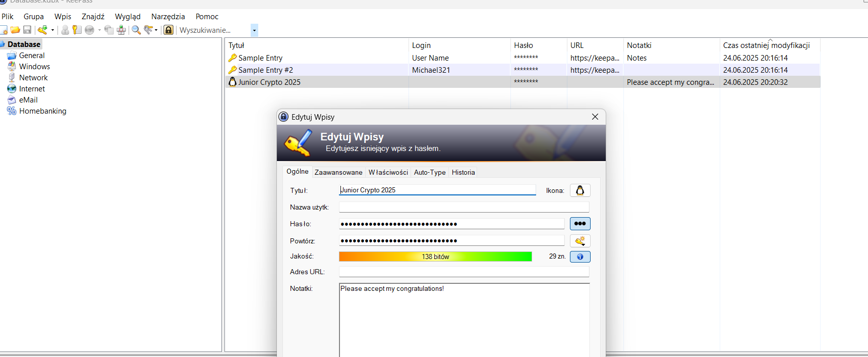Select Internet group globe icon
Viewport: 868px width, 357px height.
[x=12, y=89]
